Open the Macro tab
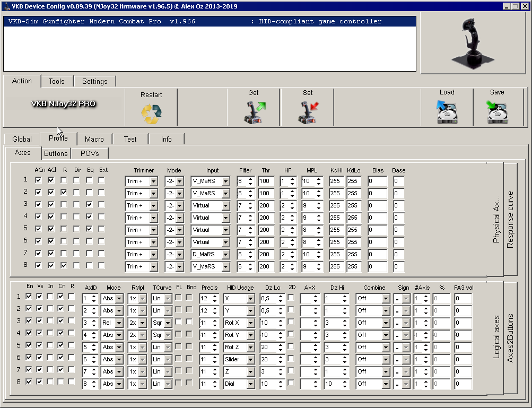Viewport: 532px width, 408px height. [x=94, y=139]
